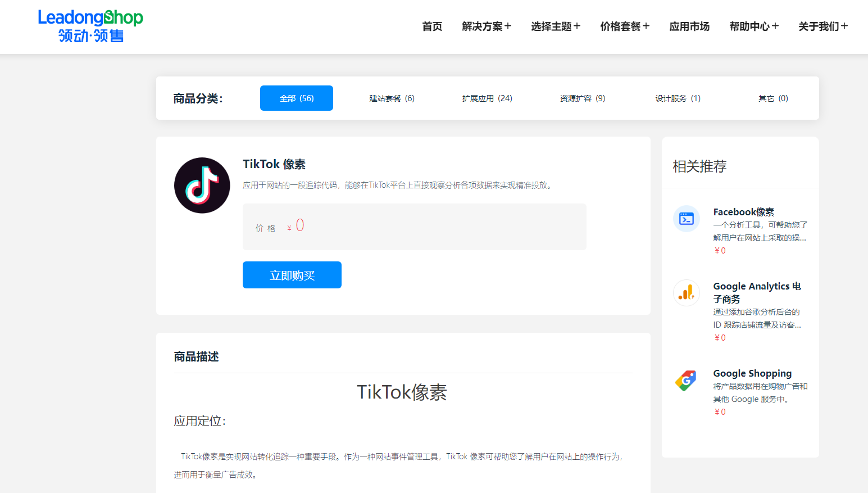Open 应用市场 in the navigation

click(x=689, y=26)
